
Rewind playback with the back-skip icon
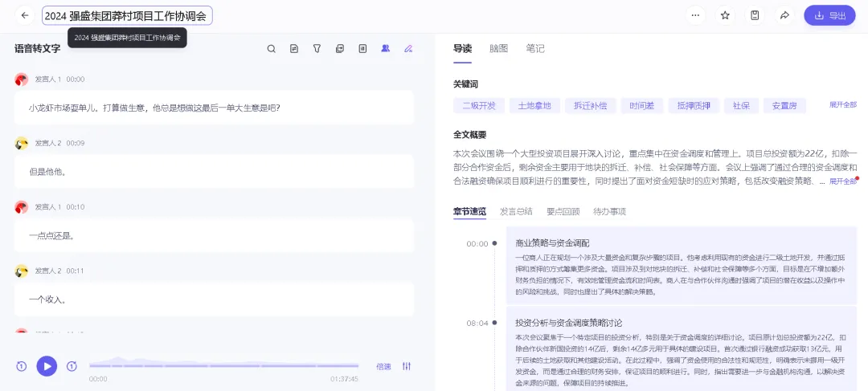point(22,366)
